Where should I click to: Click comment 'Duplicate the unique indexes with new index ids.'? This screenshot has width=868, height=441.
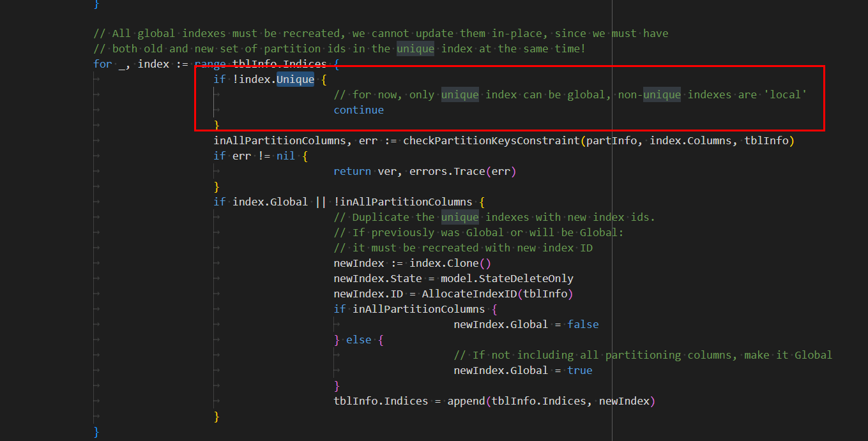(494, 217)
